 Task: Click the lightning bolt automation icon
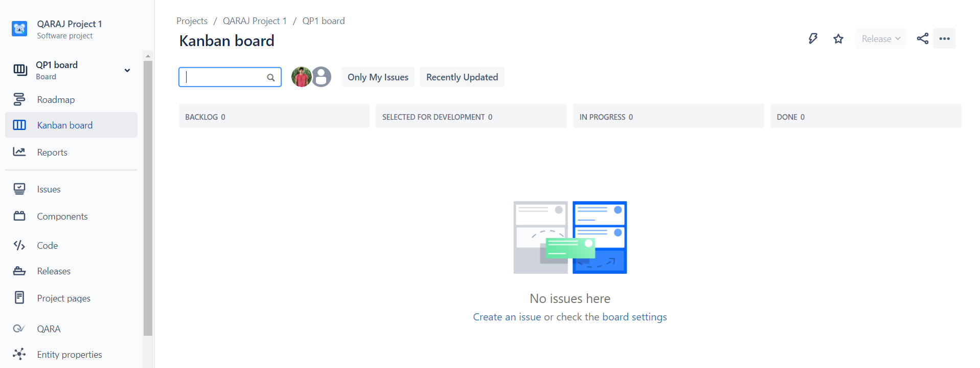[813, 38]
